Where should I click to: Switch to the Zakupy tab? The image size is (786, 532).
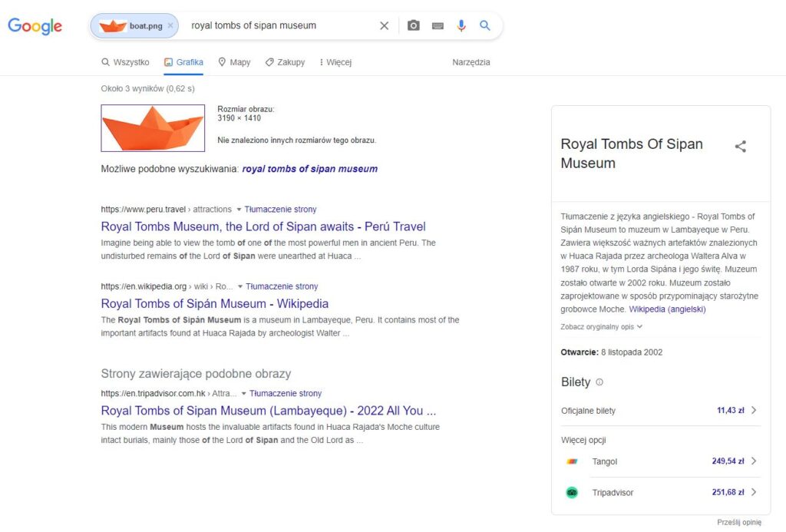click(x=285, y=62)
